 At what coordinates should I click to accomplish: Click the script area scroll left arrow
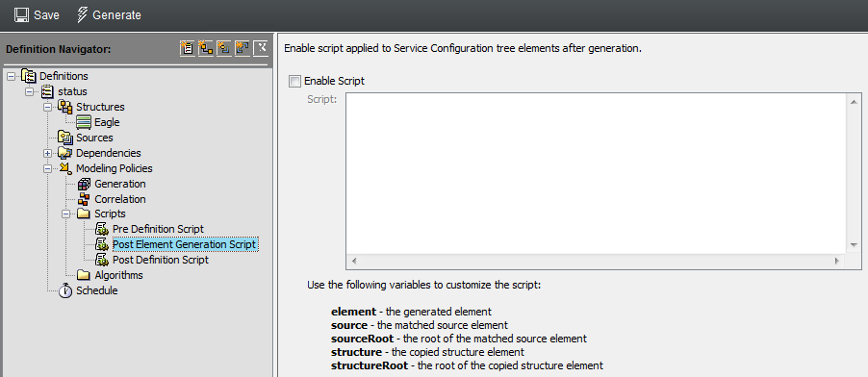[354, 261]
